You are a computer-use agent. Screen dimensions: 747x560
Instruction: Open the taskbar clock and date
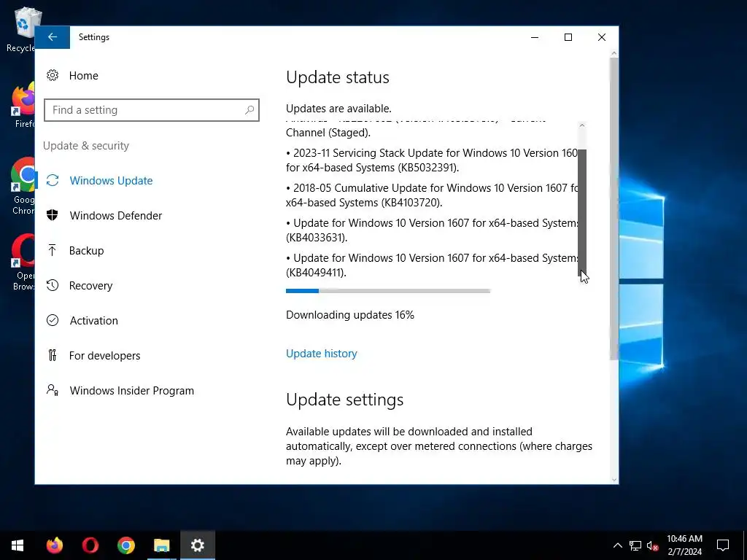[x=684, y=545]
